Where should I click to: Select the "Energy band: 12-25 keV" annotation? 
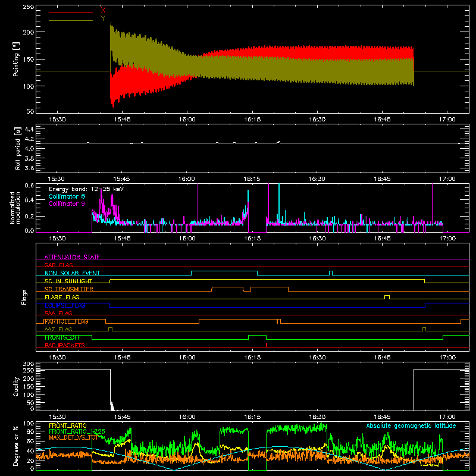pos(86,189)
